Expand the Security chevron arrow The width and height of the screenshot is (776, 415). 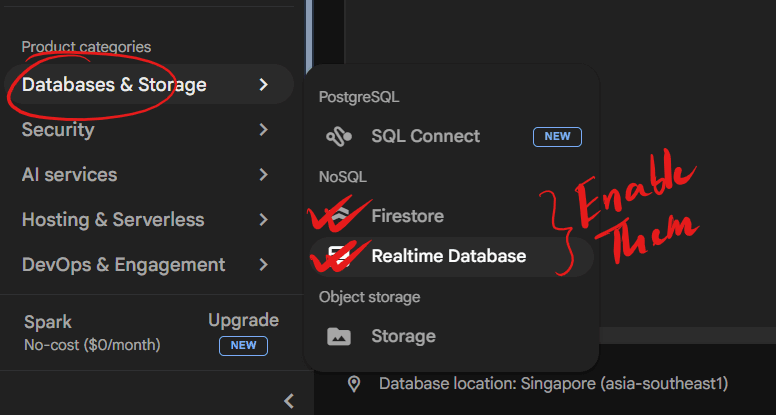[264, 130]
